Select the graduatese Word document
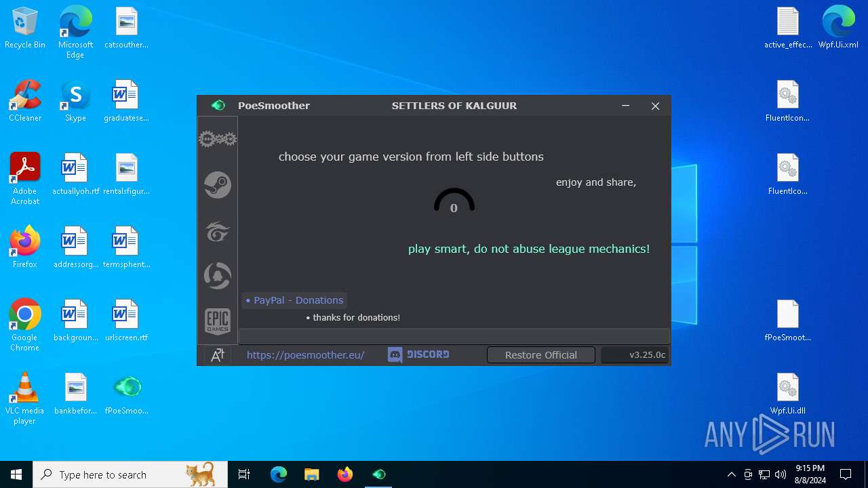This screenshot has height=488, width=868. tap(126, 102)
